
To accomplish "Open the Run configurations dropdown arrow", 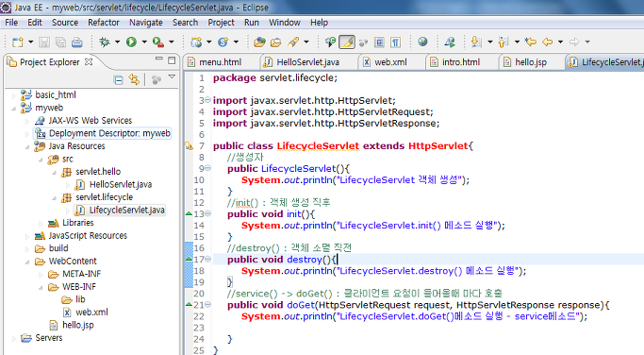I will click(x=144, y=42).
